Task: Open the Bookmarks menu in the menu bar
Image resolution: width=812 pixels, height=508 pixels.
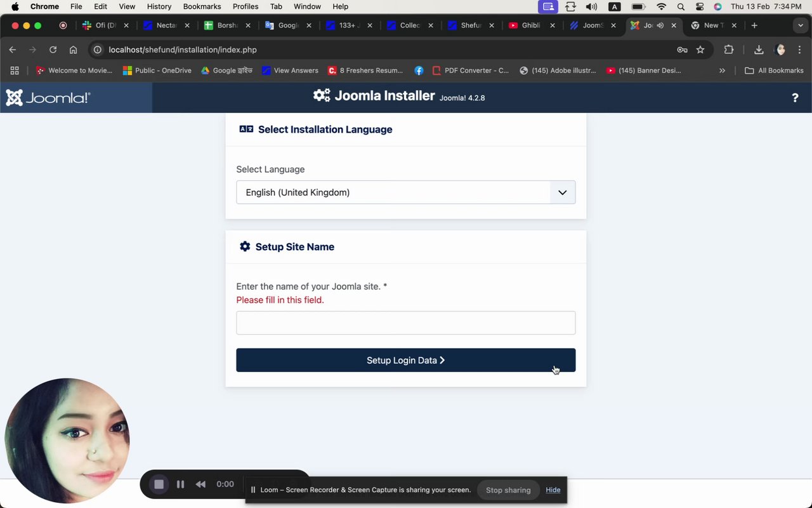Action: coord(202,6)
